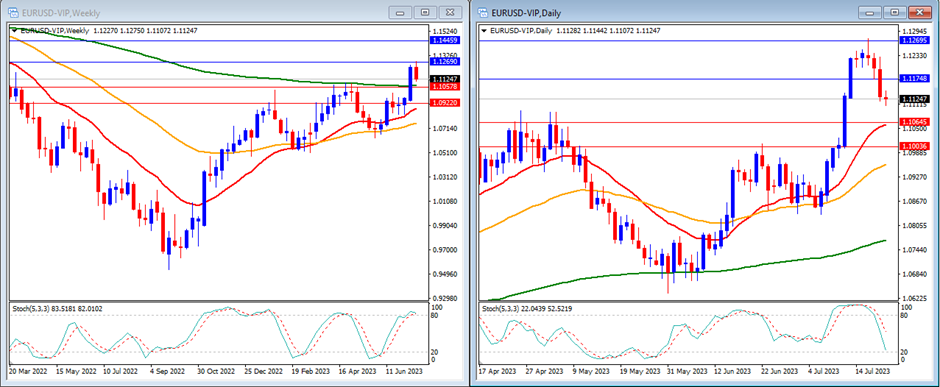
Task: Click the 14 Jul 2023 date label
Action: (874, 371)
